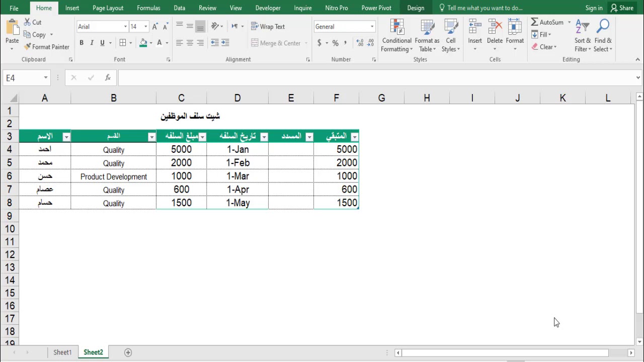Open filter dropdown of column F header

click(x=355, y=137)
